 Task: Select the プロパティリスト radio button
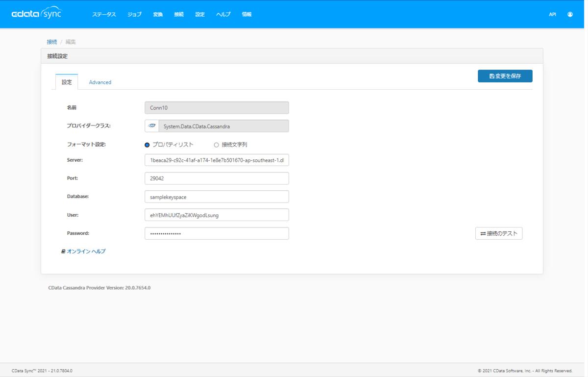coord(147,145)
